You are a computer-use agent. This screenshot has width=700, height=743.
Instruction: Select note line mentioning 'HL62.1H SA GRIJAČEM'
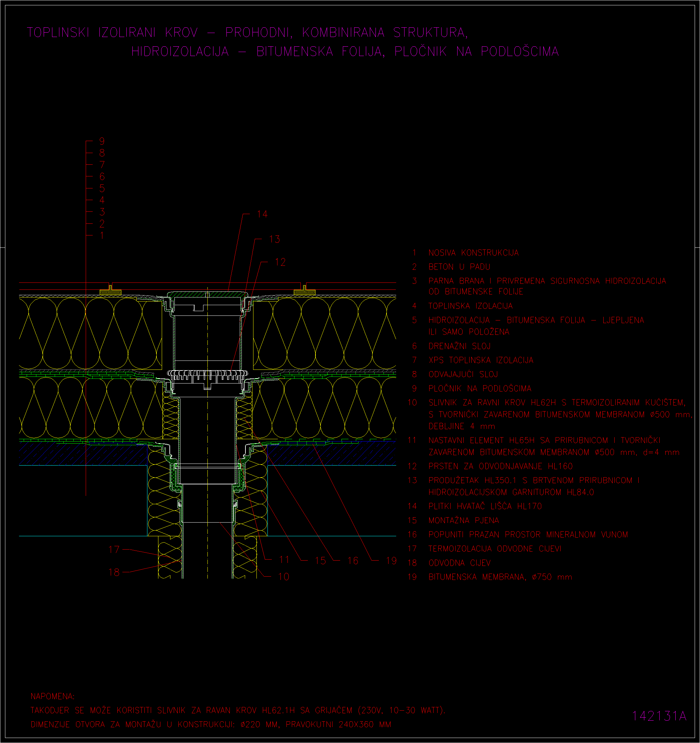238,710
